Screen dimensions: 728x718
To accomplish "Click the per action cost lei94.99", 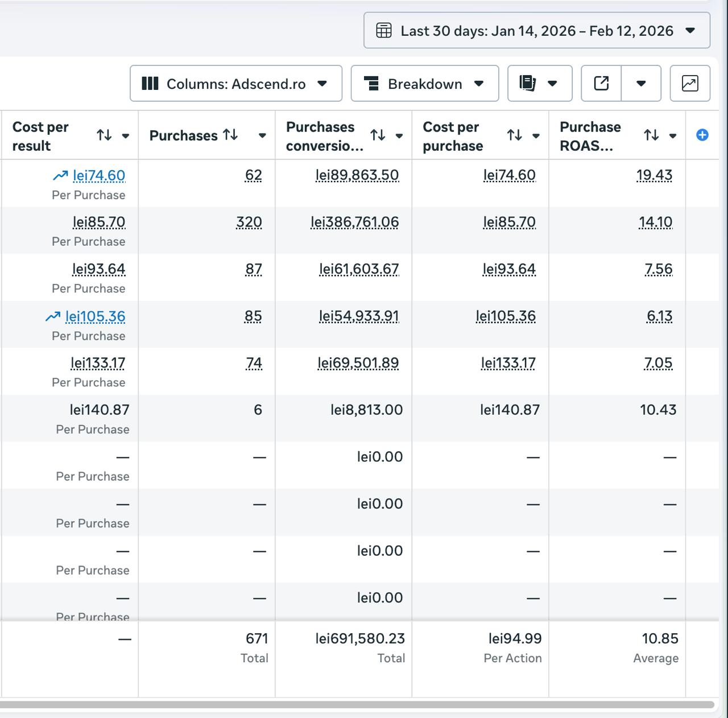I will point(515,639).
